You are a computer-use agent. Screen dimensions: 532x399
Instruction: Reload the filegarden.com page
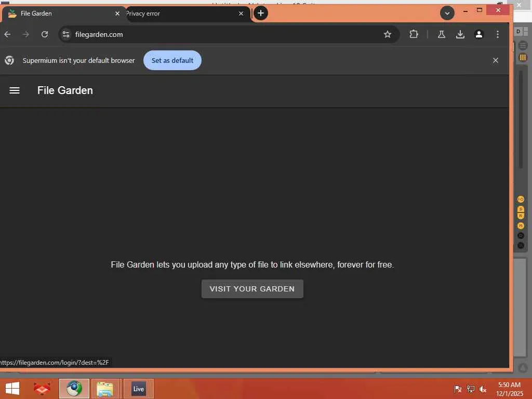pyautogui.click(x=45, y=34)
